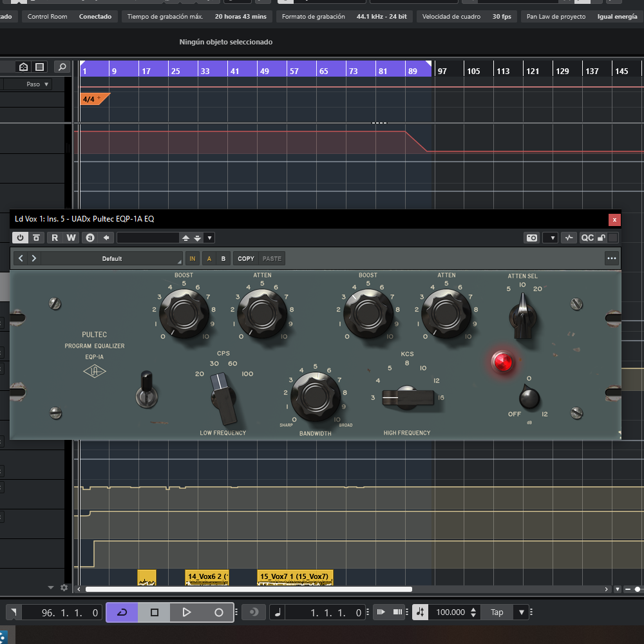Open the Paso dropdown
The image size is (644, 644).
click(37, 84)
